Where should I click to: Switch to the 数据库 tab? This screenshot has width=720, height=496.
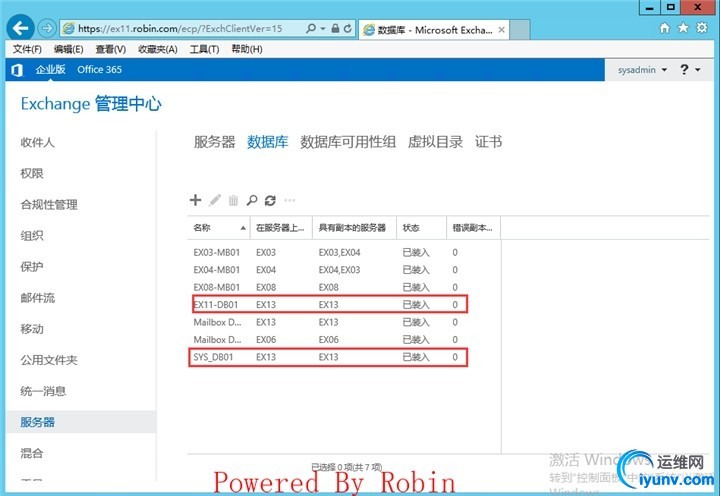tap(268, 142)
